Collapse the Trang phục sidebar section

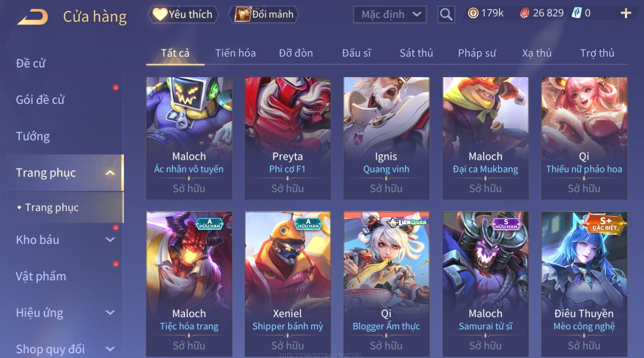point(110,173)
